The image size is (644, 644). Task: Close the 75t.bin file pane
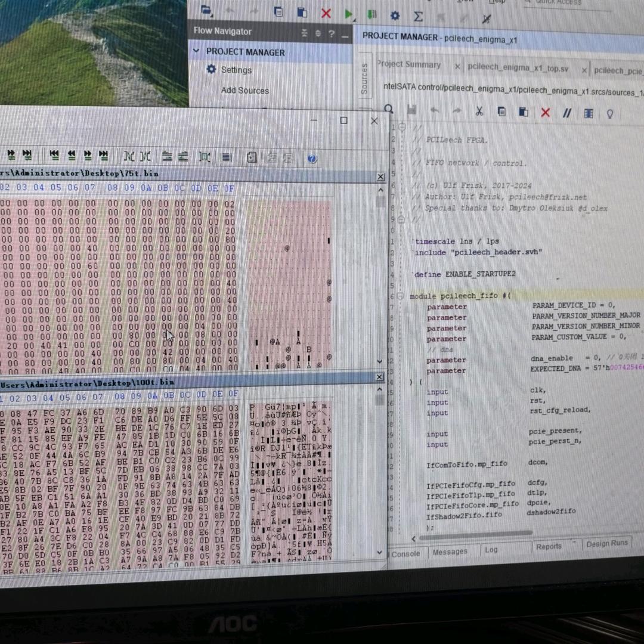click(381, 177)
